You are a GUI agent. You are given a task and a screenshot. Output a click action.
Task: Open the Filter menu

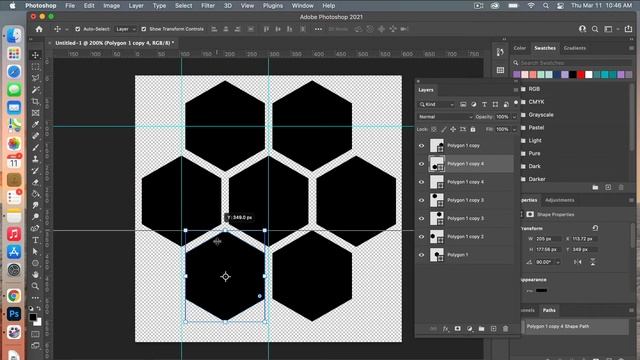(208, 6)
